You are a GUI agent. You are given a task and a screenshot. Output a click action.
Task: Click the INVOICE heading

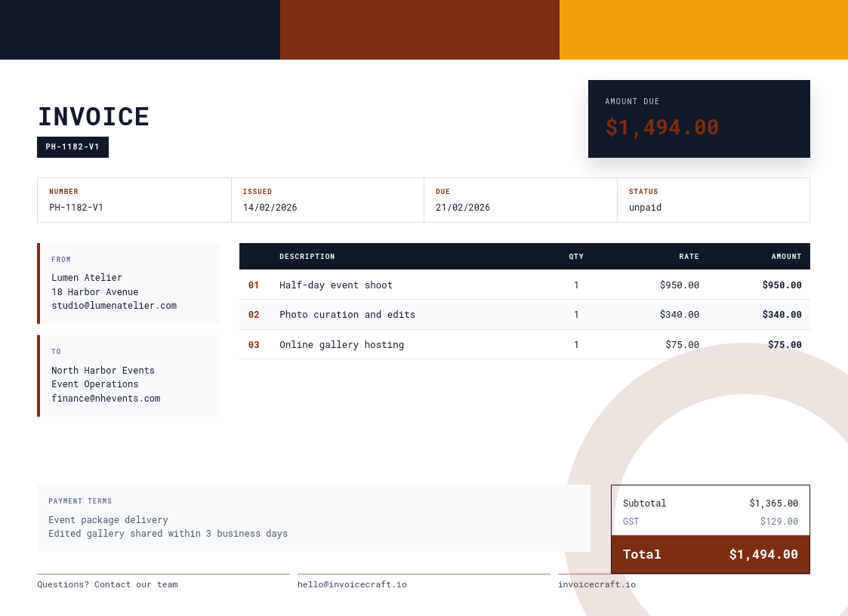coord(93,117)
